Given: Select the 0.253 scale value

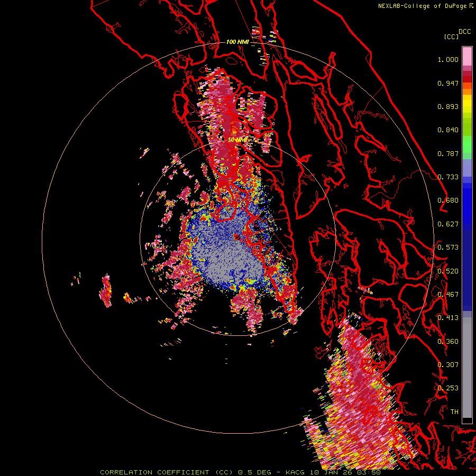Looking at the screenshot, I should (x=448, y=388).
